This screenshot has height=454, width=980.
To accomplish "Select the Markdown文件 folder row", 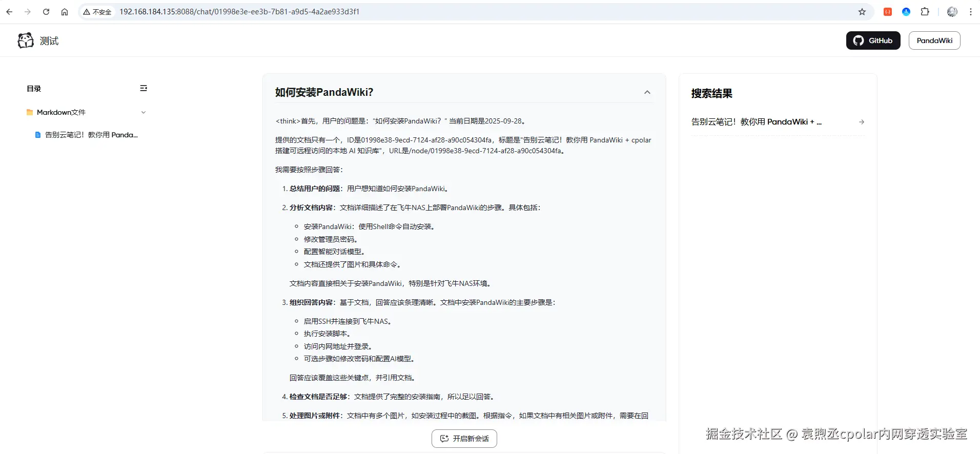I will [x=87, y=112].
